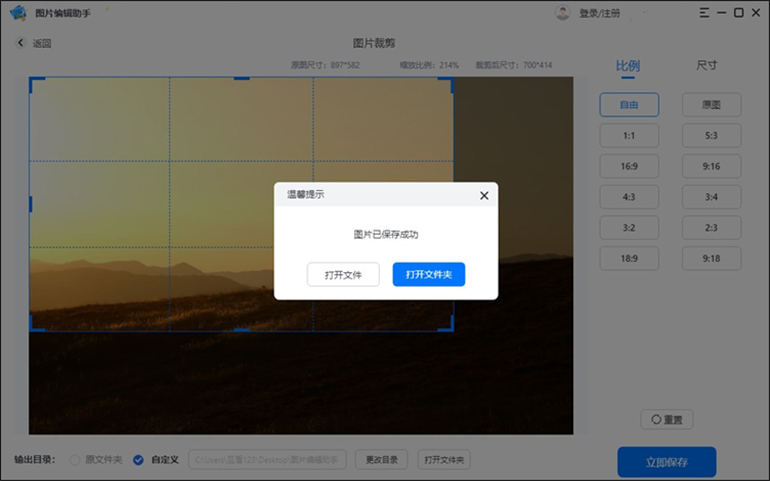The height and width of the screenshot is (481, 770).
Task: Click the user avatar icon
Action: pos(563,13)
